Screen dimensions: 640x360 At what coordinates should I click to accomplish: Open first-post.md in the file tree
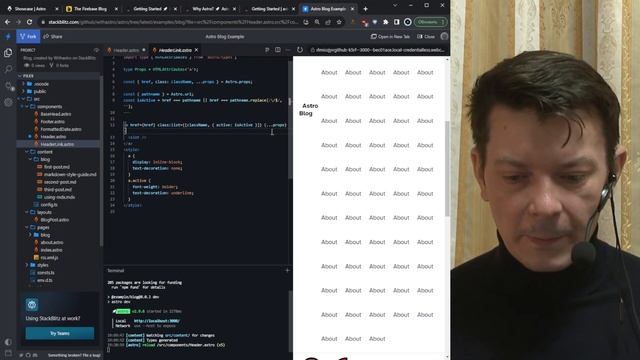pos(57,167)
